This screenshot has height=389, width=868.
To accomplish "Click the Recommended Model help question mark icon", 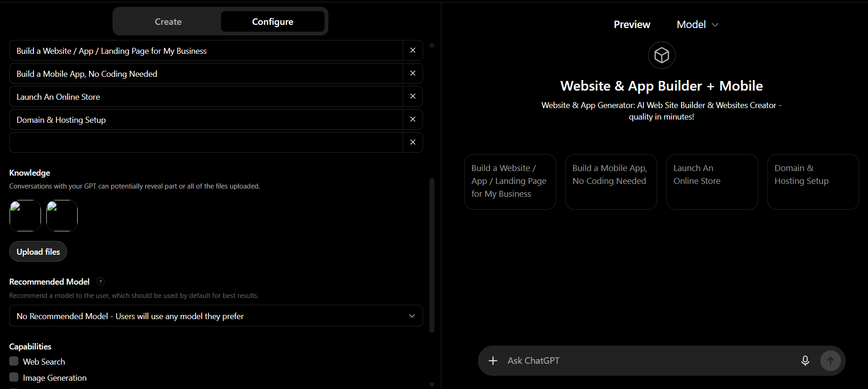I will tap(101, 281).
